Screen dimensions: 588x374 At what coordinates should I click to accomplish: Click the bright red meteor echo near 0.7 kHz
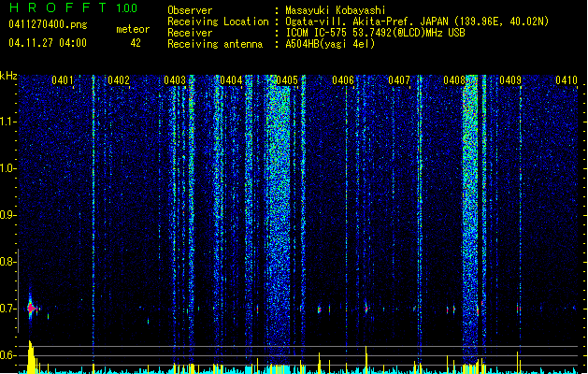click(x=31, y=309)
